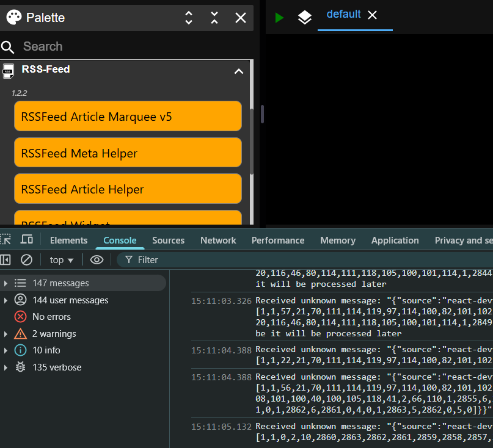493x448 pixels.
Task: Click the 15:11:03.326 log timestamp
Action: point(221,301)
